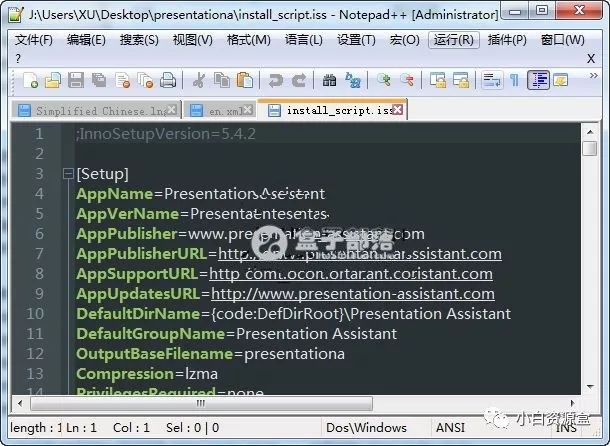Click the horizontal scrollbar thumb
610x446 pixels.
click(202, 403)
